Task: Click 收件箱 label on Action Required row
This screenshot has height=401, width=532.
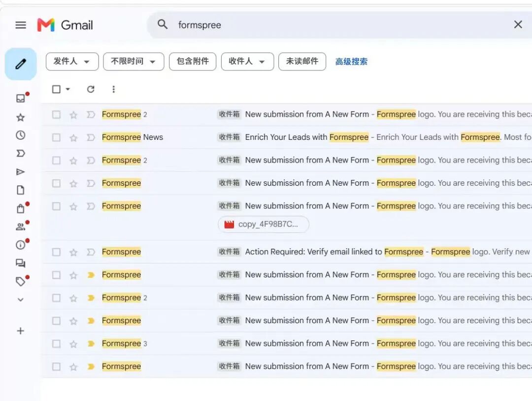Action: pyautogui.click(x=230, y=252)
